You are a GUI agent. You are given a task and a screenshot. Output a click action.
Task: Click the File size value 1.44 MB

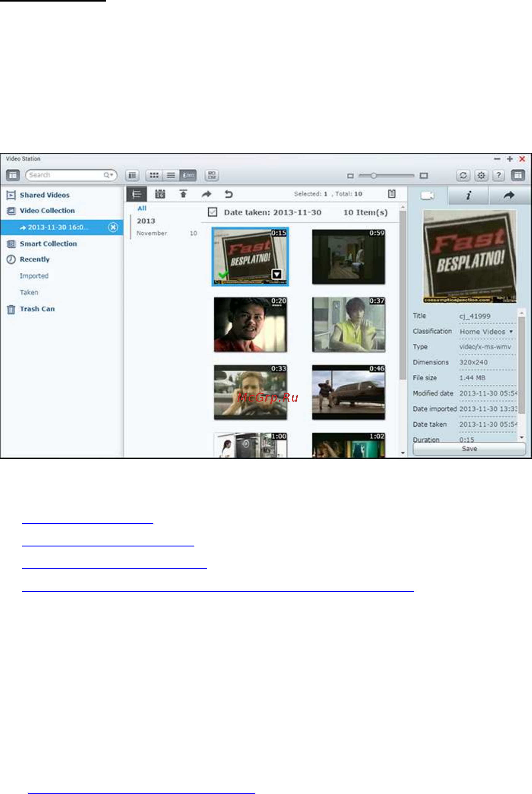472,378
